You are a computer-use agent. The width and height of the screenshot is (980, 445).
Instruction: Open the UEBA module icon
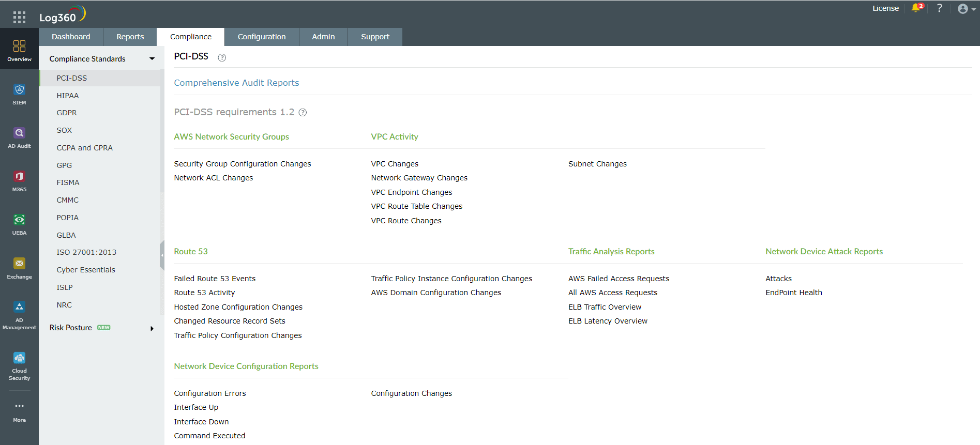(19, 224)
